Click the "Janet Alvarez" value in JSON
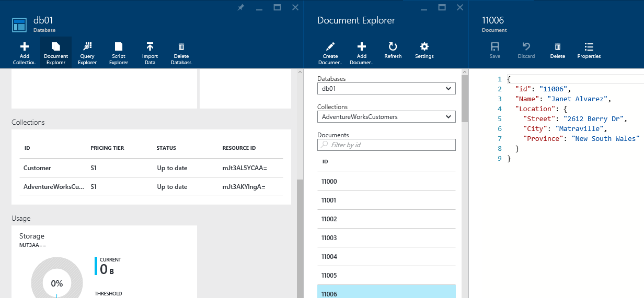The image size is (644, 298). click(577, 99)
